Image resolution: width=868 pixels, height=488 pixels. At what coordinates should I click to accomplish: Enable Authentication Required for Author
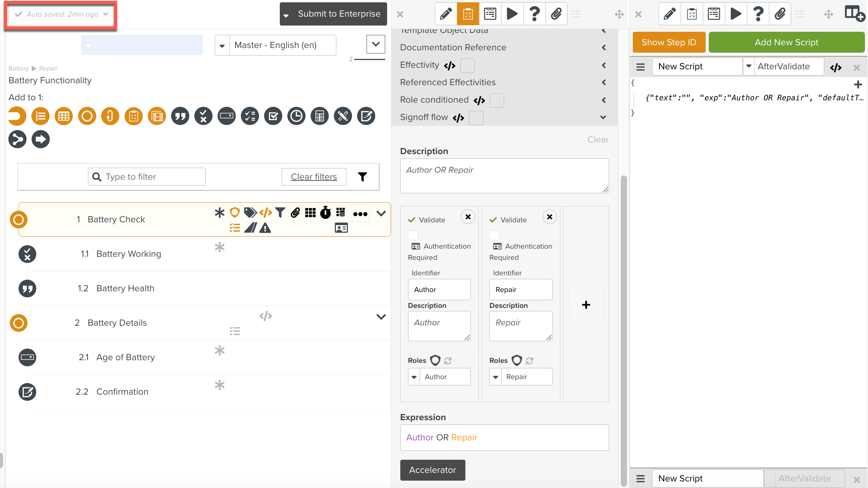[413, 235]
